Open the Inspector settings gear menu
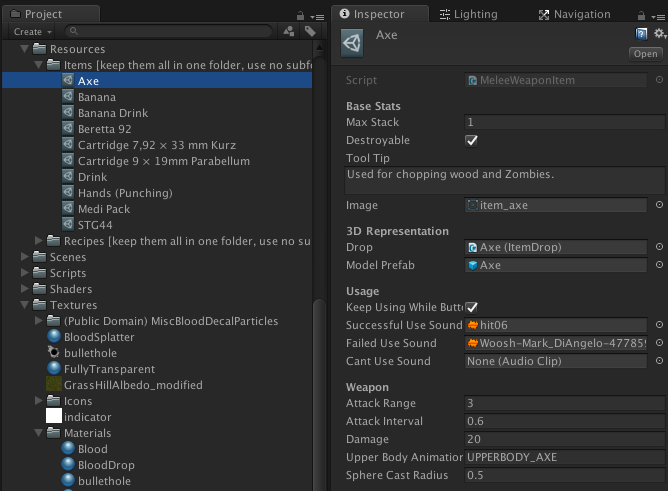 point(658,34)
